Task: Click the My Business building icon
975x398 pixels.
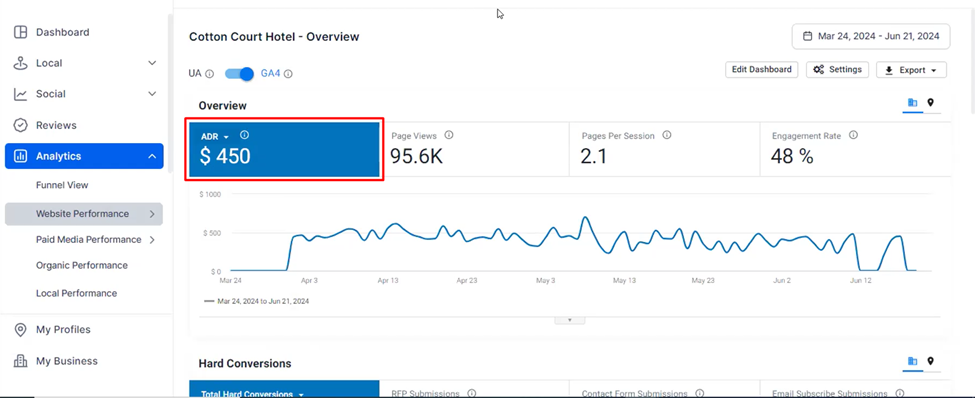Action: click(x=21, y=361)
